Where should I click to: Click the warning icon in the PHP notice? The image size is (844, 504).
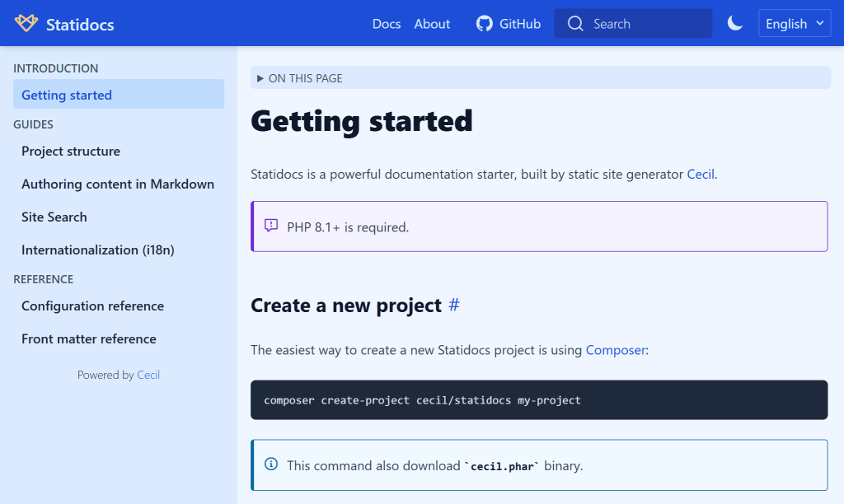271,226
